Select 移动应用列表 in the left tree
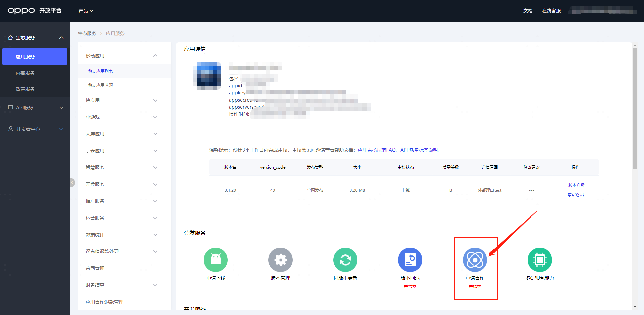 (x=100, y=71)
